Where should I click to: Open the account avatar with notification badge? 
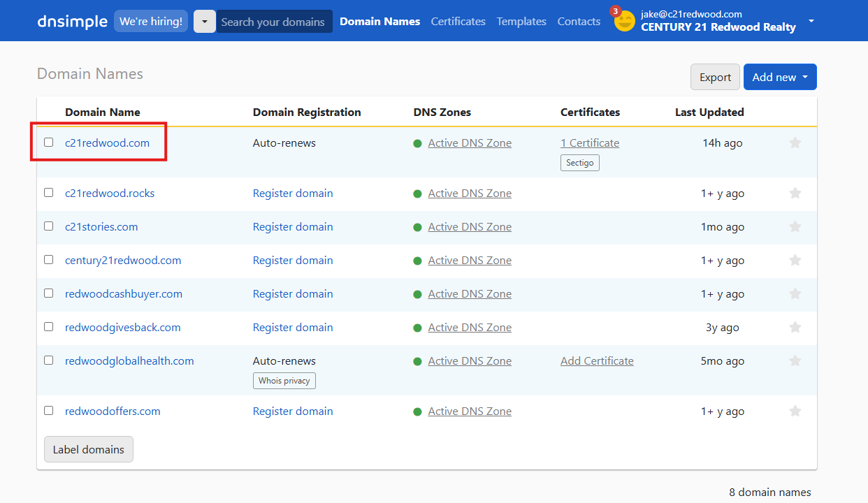(624, 21)
